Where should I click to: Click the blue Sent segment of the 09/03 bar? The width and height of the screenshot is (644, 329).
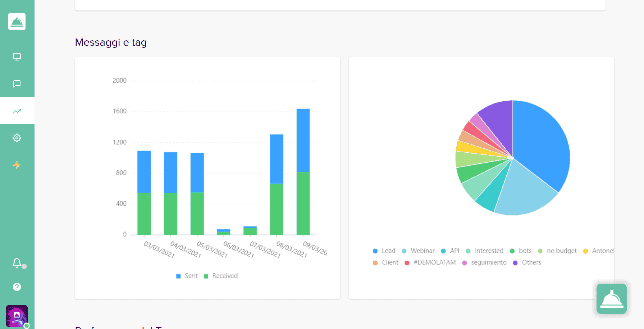(x=303, y=140)
